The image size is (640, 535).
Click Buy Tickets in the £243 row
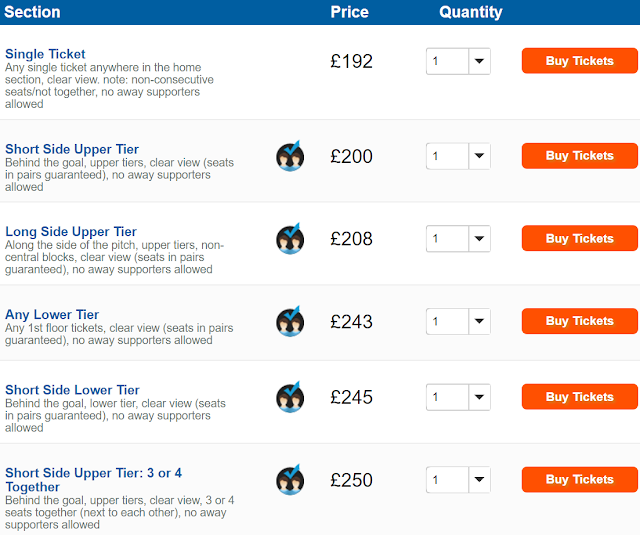[579, 321]
